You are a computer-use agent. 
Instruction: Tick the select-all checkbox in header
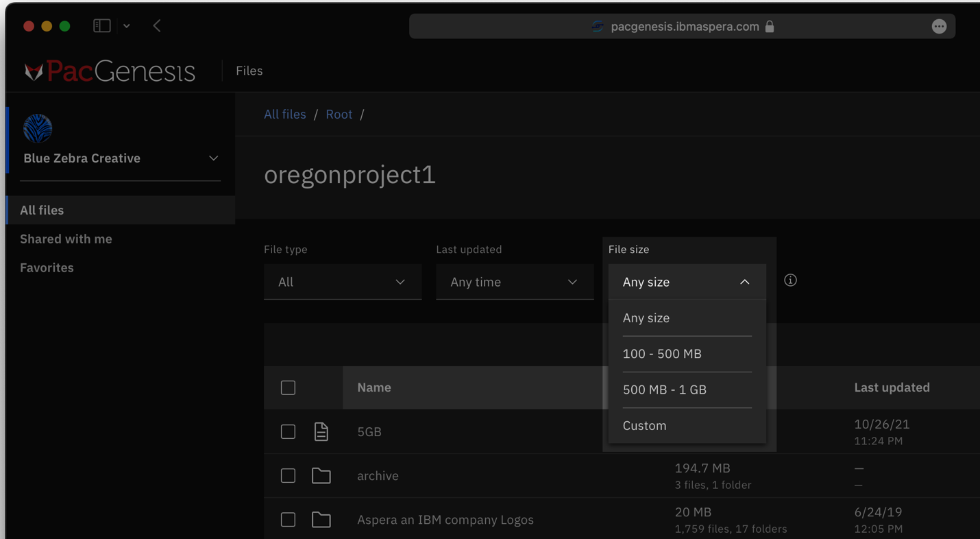(x=288, y=387)
